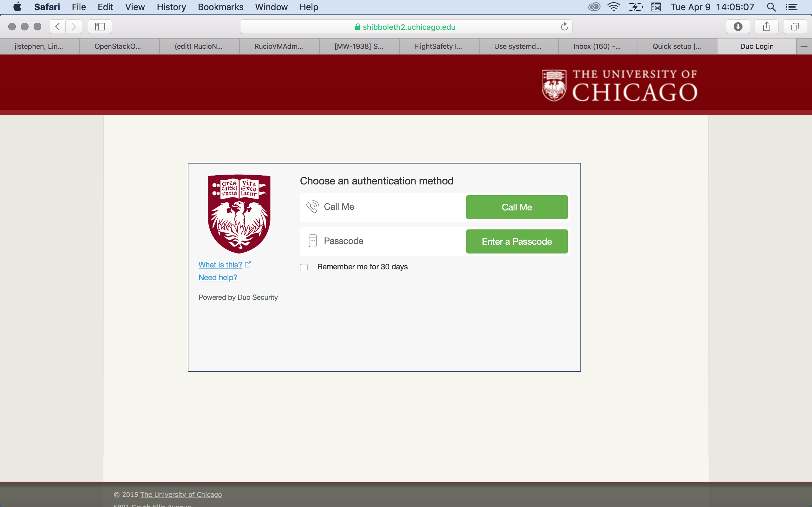Open the Notification Center list icon
This screenshot has height=507, width=812.
(791, 7)
